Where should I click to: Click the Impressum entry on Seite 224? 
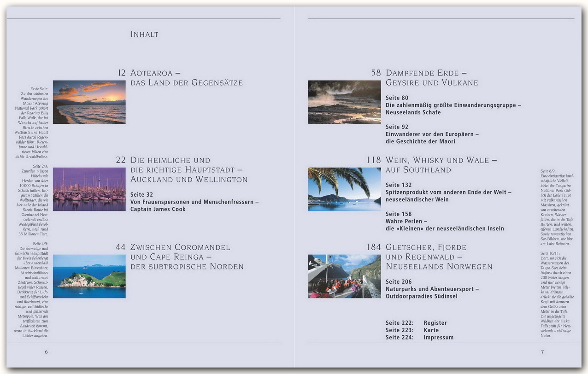pyautogui.click(x=438, y=338)
